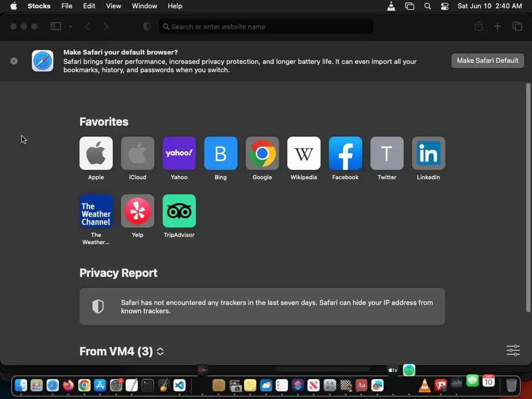Image resolution: width=532 pixels, height=399 pixels.
Task: Open the Wikipedia favorite tile
Action: coord(303,153)
